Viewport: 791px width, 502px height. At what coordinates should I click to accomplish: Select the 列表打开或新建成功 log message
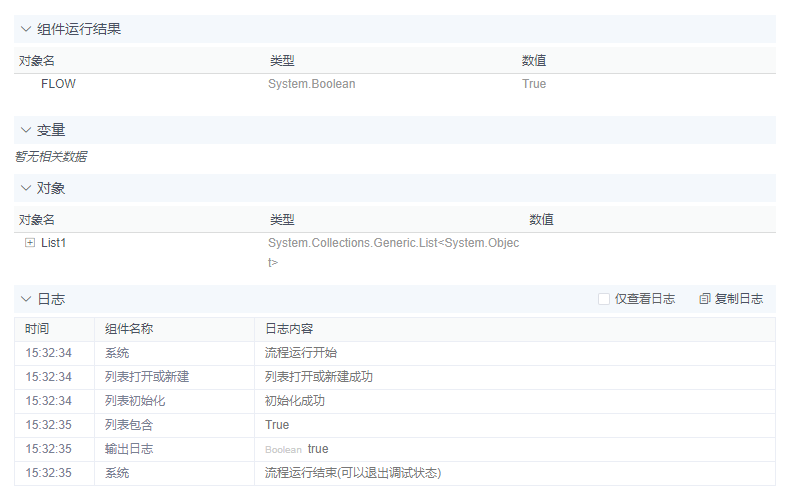319,377
